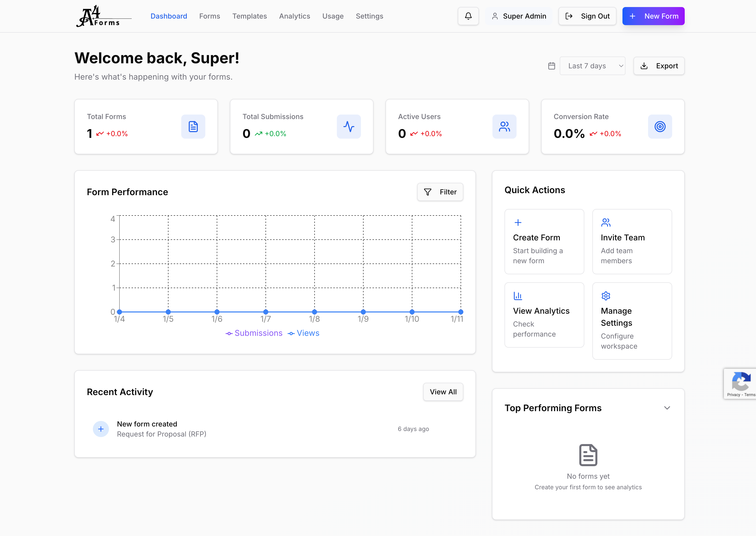Click View All in Recent Activity

[x=443, y=392]
